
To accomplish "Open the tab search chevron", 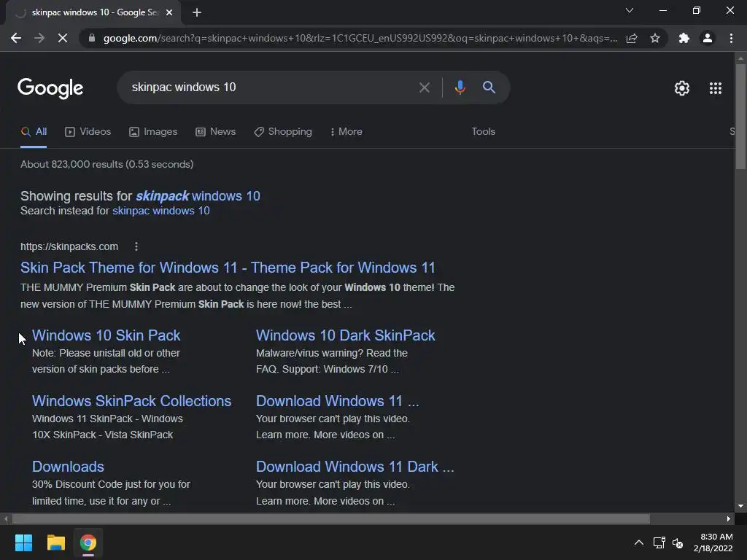I will pos(630,10).
